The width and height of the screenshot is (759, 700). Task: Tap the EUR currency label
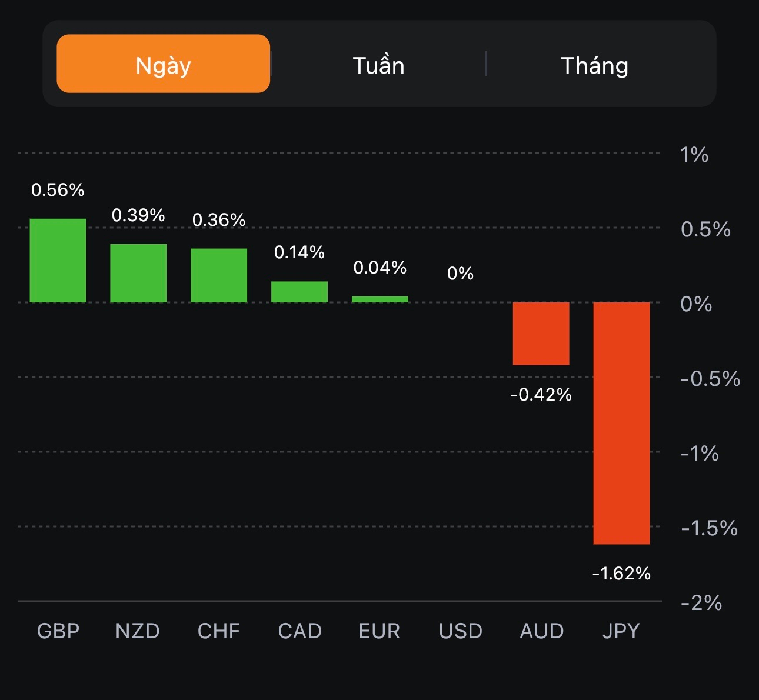click(x=379, y=631)
